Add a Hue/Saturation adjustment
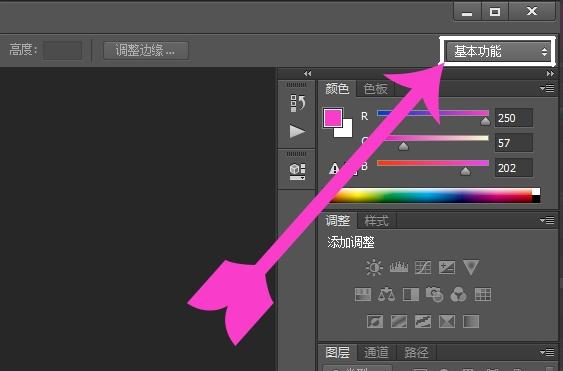The image size is (563, 371). click(363, 295)
